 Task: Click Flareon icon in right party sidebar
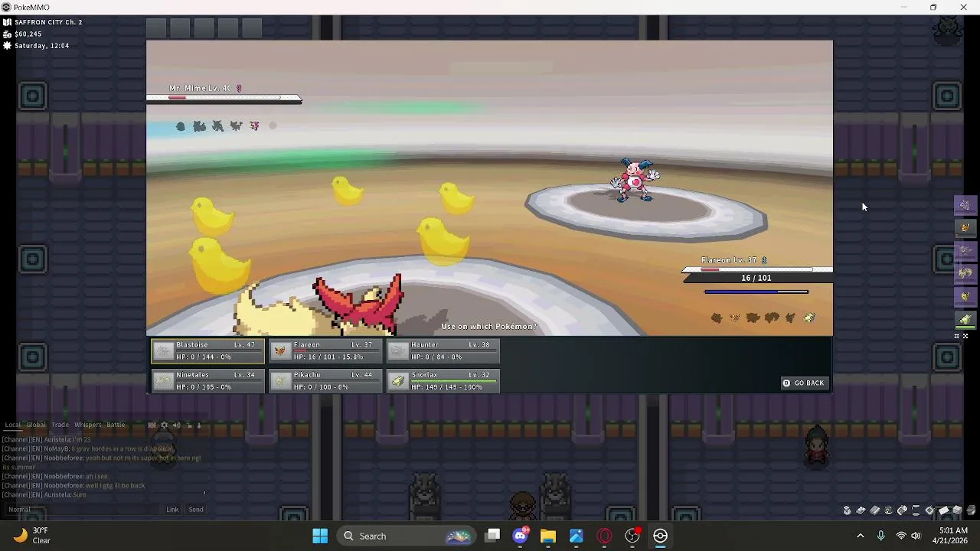click(x=965, y=227)
